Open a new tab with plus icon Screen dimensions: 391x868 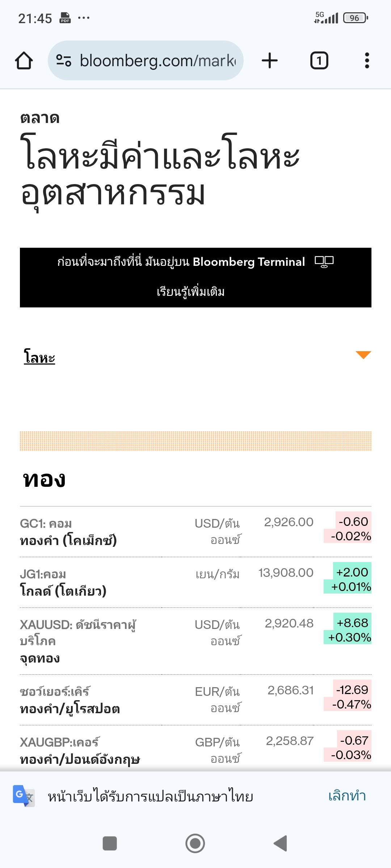click(270, 60)
